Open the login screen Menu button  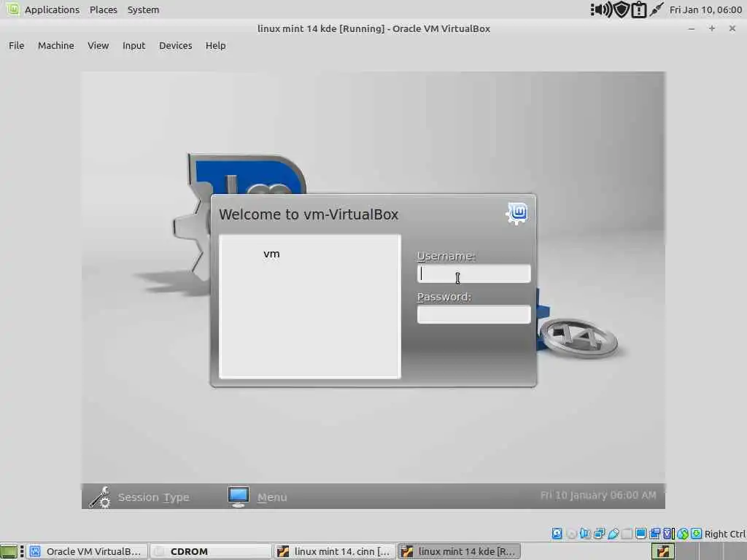pos(272,497)
